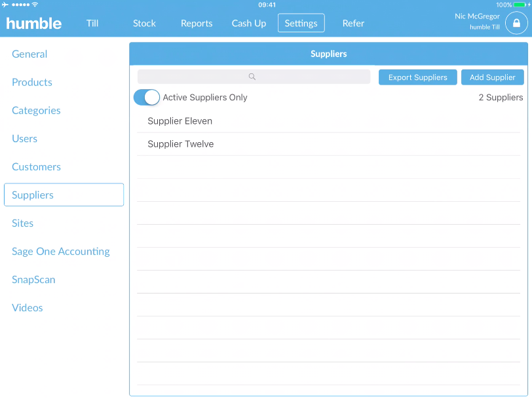Select Suppliers in sidebar
Screen dimensions: 532x399
pos(64,195)
